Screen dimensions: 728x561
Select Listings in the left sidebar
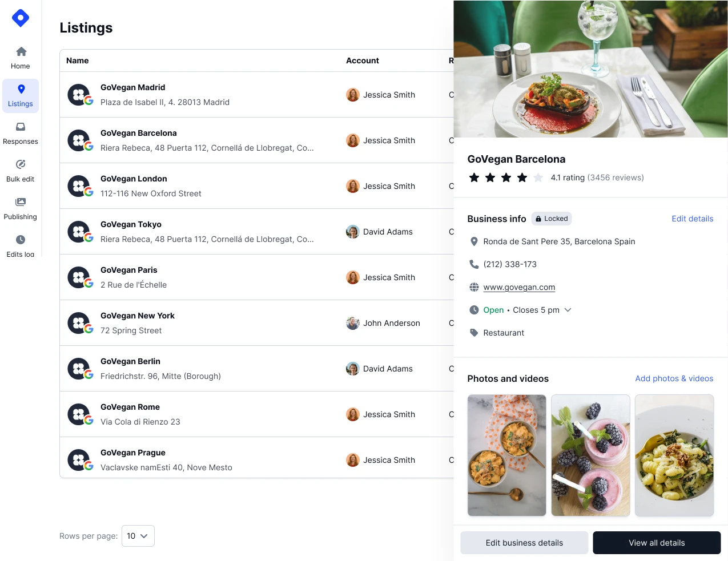click(20, 95)
